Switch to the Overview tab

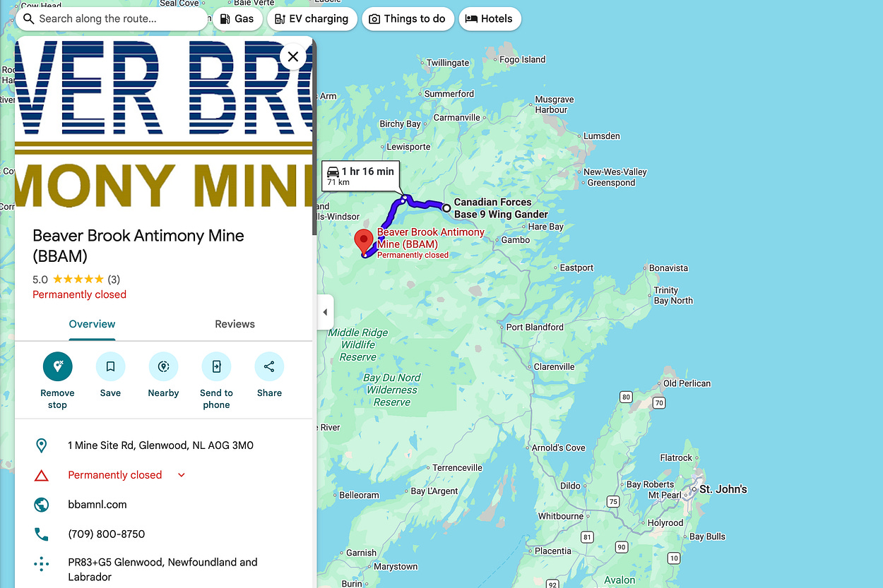[92, 324]
